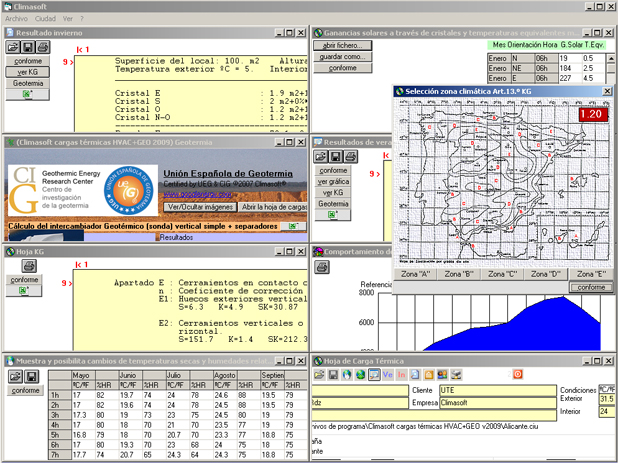Red power icon in Hoja de Carga Térmica
This screenshot has height=463, width=618.
click(518, 374)
